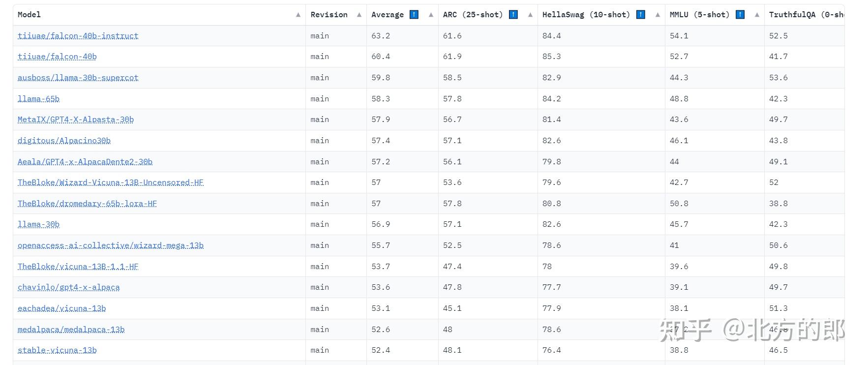This screenshot has height=365, width=868.
Task: Click blue up-arrow icon beside HellaSwag (10-shot)
Action: pos(640,15)
